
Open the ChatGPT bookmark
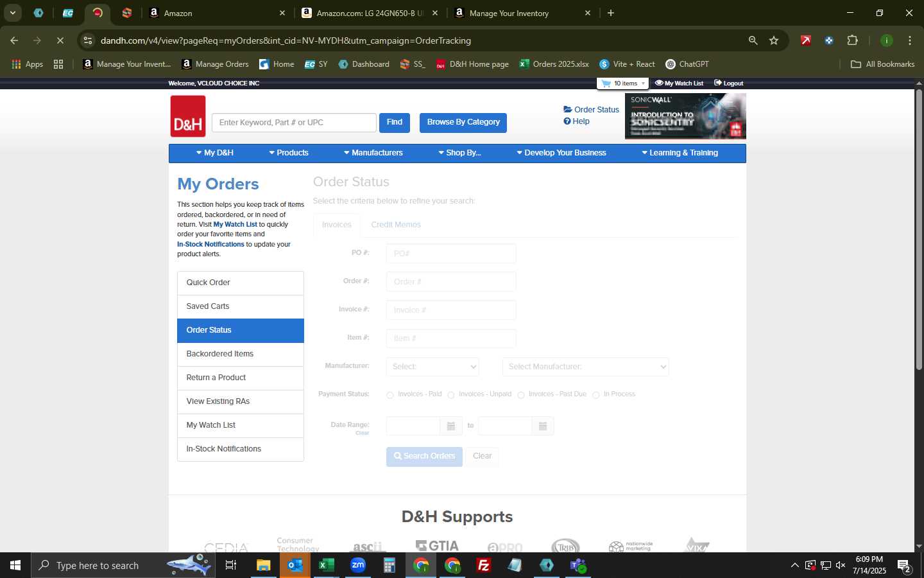687,64
